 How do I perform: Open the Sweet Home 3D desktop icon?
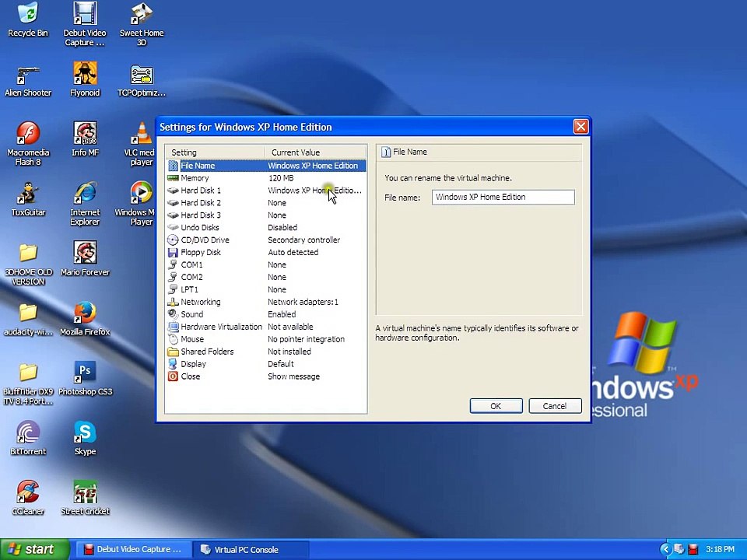[x=142, y=24]
